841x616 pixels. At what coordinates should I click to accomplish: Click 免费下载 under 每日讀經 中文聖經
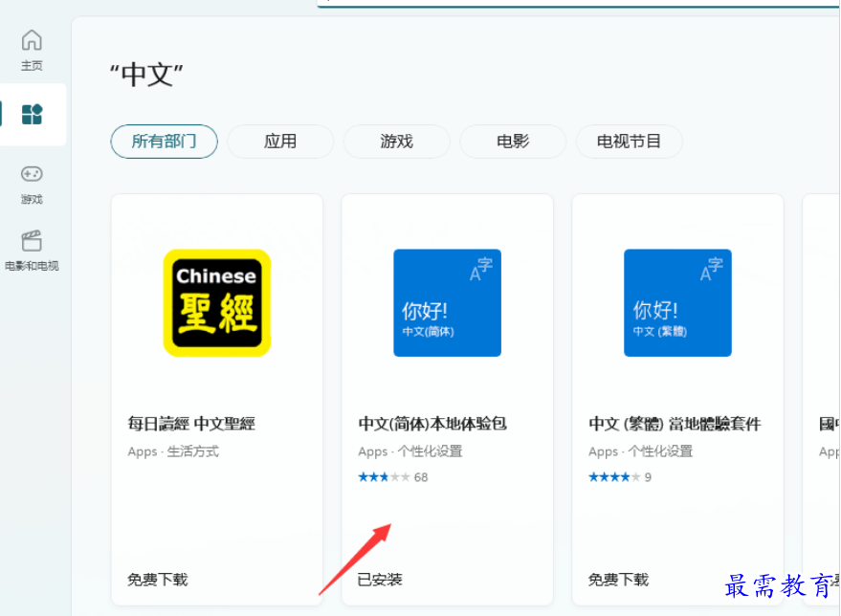tap(157, 579)
